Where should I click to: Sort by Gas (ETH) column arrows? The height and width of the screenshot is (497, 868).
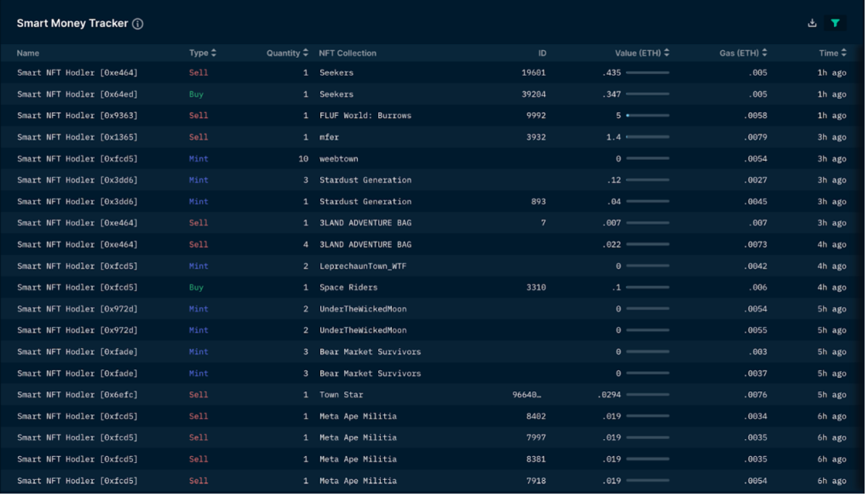(764, 53)
